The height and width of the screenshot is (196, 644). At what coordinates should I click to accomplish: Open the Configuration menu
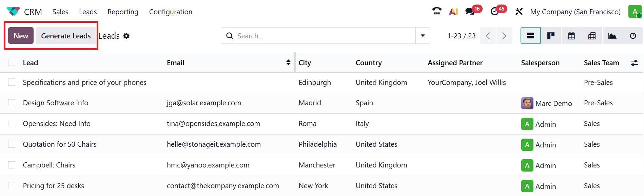point(171,12)
